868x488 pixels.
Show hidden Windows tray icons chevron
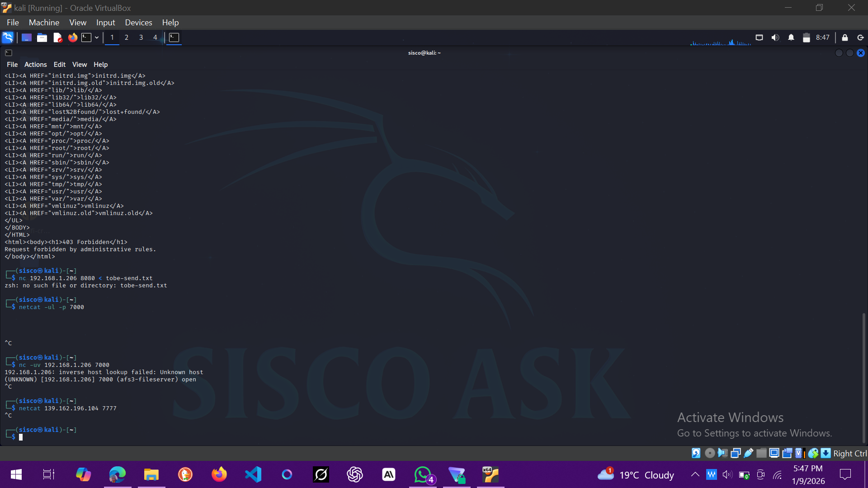click(x=695, y=474)
